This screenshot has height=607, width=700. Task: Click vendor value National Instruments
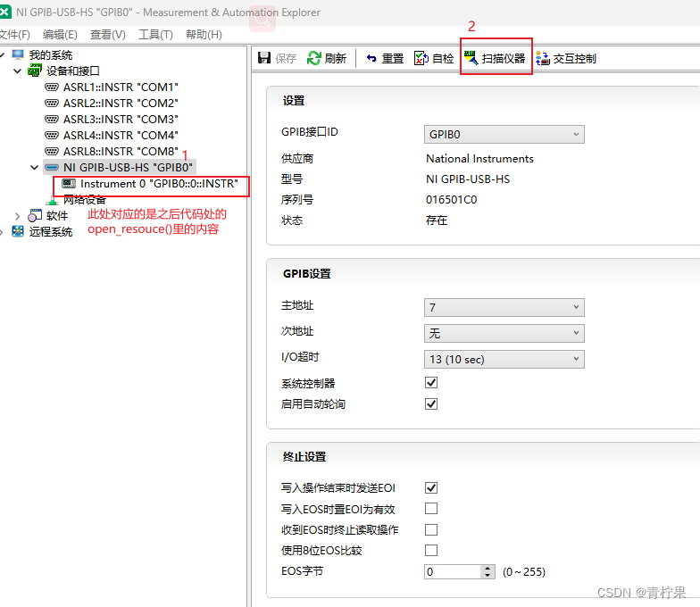coord(479,159)
